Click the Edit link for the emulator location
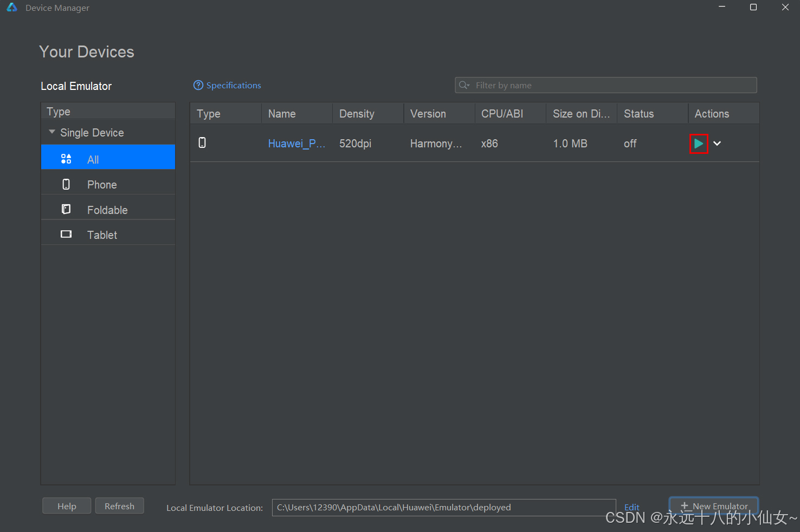The width and height of the screenshot is (800, 532). click(x=632, y=507)
